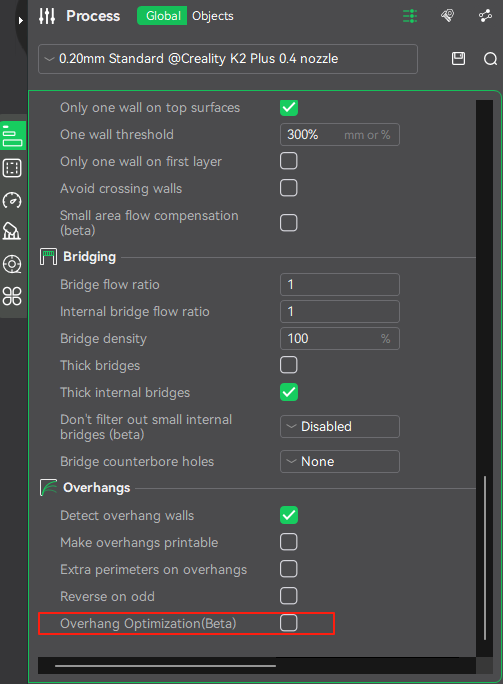Viewport: 503px width, 684px height.
Task: Open the Strength settings sidebar icon
Action: [x=12, y=168]
